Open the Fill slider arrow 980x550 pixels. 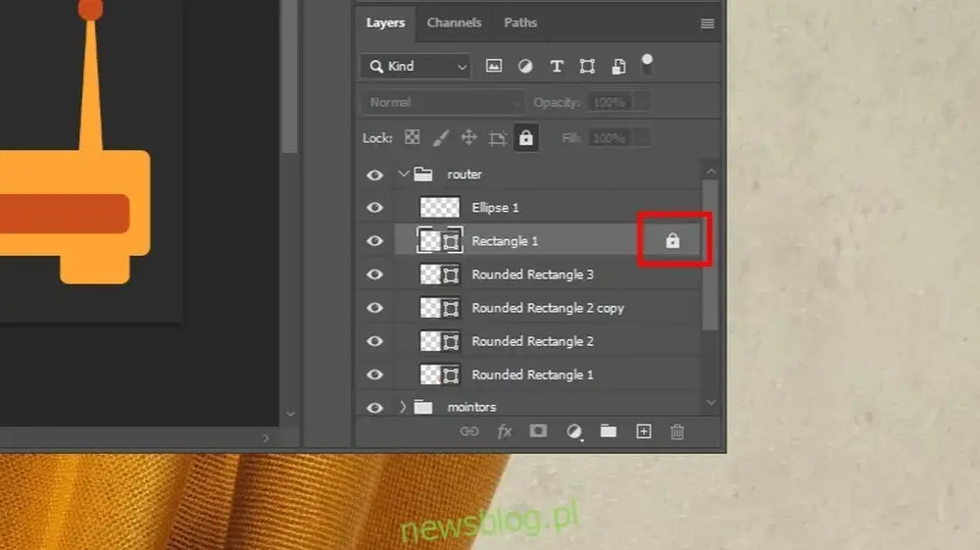pyautogui.click(x=643, y=138)
